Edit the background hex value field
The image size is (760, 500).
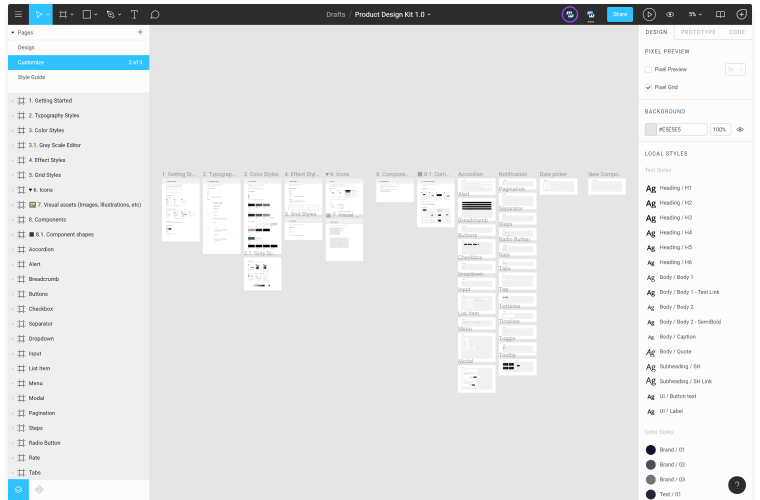(681, 129)
